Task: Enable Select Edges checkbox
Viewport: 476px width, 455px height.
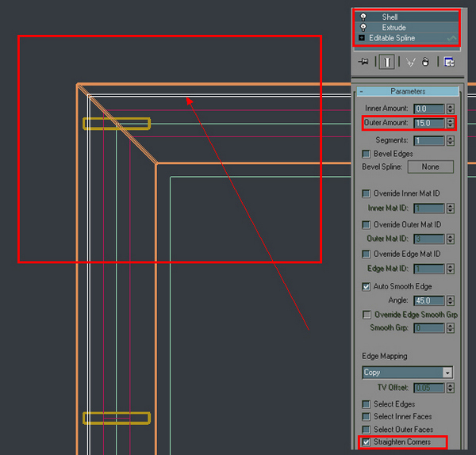Action: pos(366,404)
